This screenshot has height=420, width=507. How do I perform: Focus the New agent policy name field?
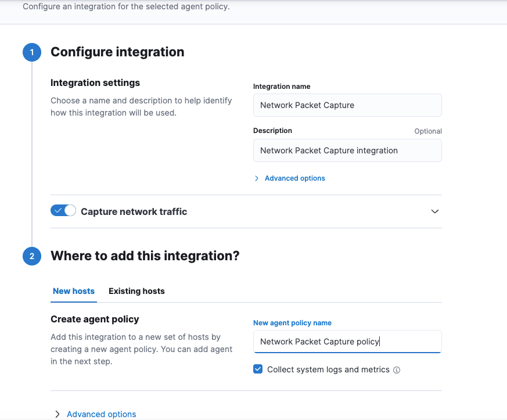point(347,342)
